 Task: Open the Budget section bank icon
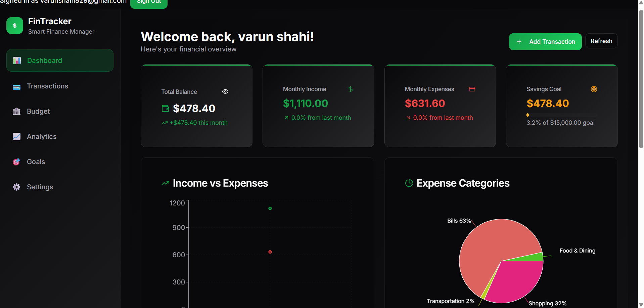[x=16, y=111]
